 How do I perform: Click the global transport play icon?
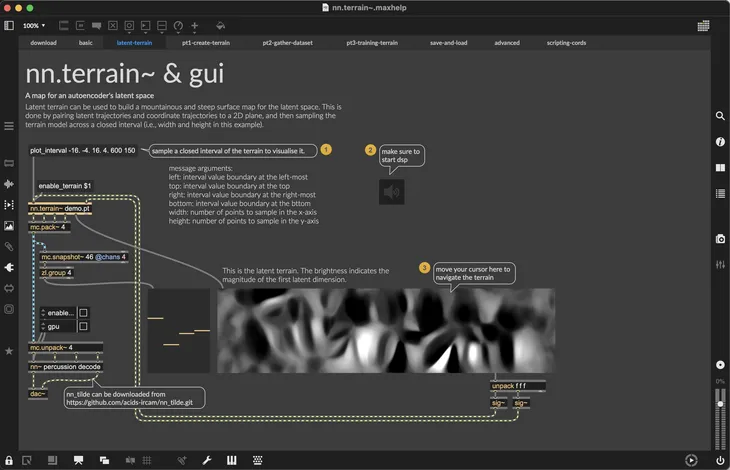click(691, 460)
